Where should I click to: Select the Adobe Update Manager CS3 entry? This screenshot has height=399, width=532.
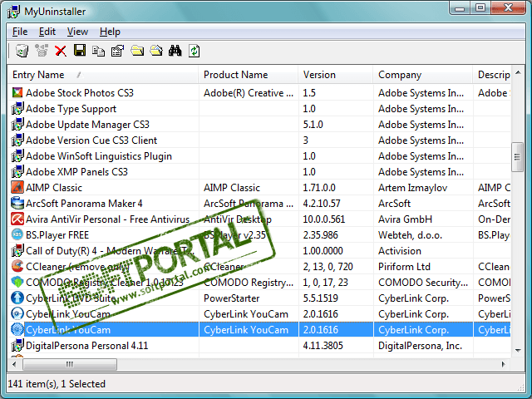coord(87,124)
